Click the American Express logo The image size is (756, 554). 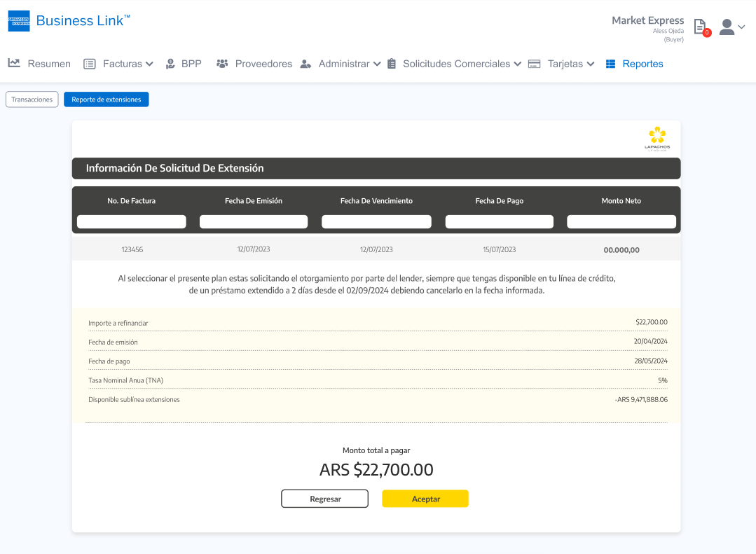tap(19, 21)
